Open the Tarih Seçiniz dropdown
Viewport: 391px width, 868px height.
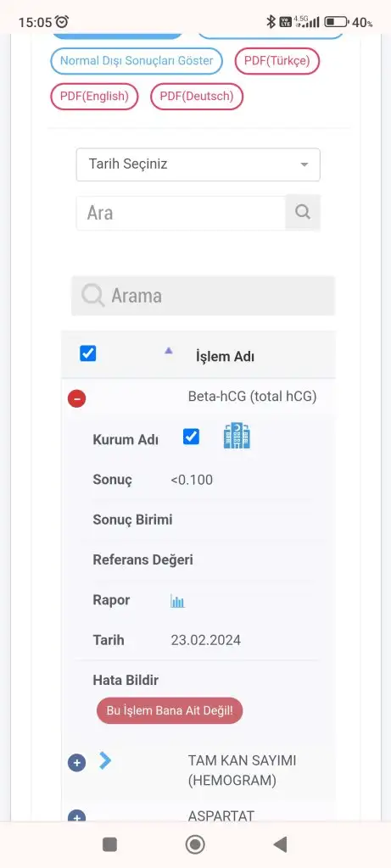[x=198, y=164]
